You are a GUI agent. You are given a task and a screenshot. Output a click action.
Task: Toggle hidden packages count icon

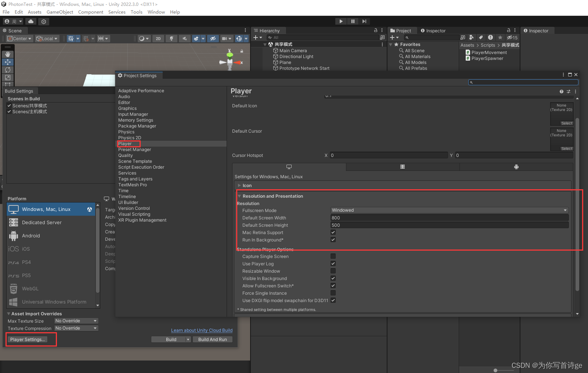click(x=512, y=37)
